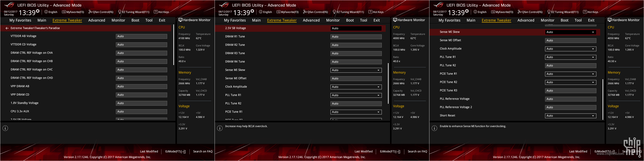Expand PLL Tune R1 dropdown in middle screen

(x=356, y=95)
